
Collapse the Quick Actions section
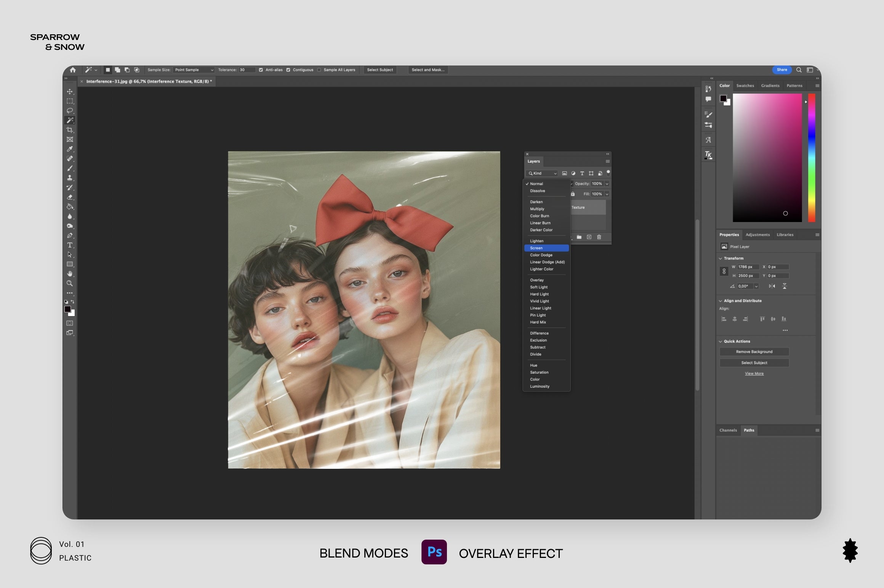click(x=721, y=341)
